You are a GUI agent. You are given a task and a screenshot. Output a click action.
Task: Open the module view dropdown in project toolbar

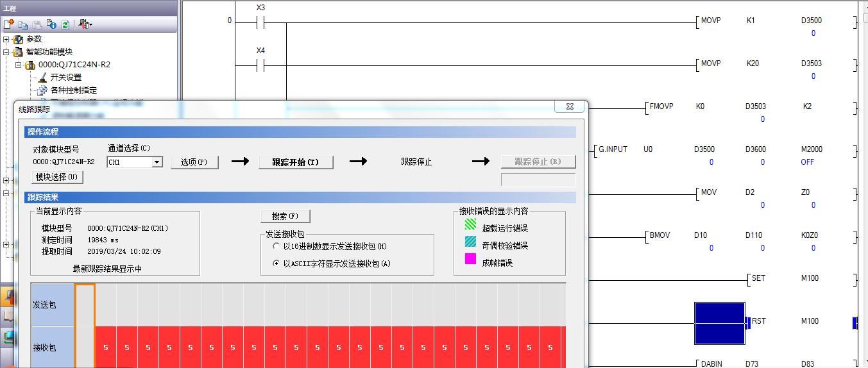pos(86,24)
